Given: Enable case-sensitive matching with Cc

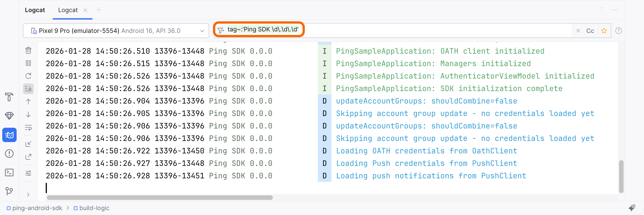Looking at the screenshot, I should tap(590, 30).
